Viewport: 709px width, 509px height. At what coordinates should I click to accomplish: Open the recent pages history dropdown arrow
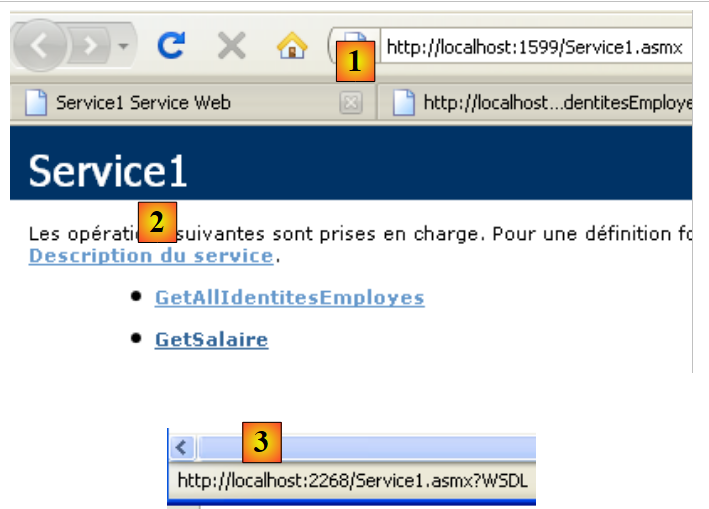123,47
